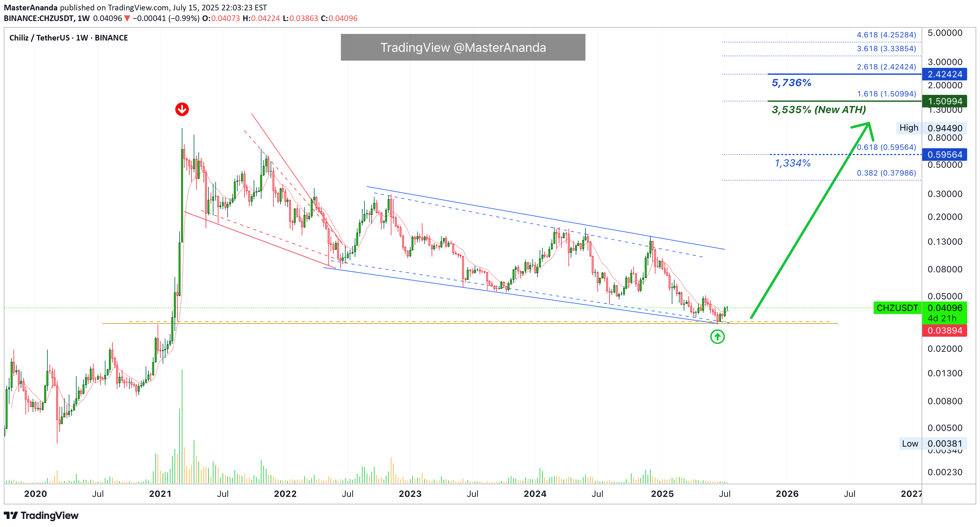The width and height of the screenshot is (980, 527).
Task: Click the 0.59564 blue price label
Action: click(x=945, y=155)
